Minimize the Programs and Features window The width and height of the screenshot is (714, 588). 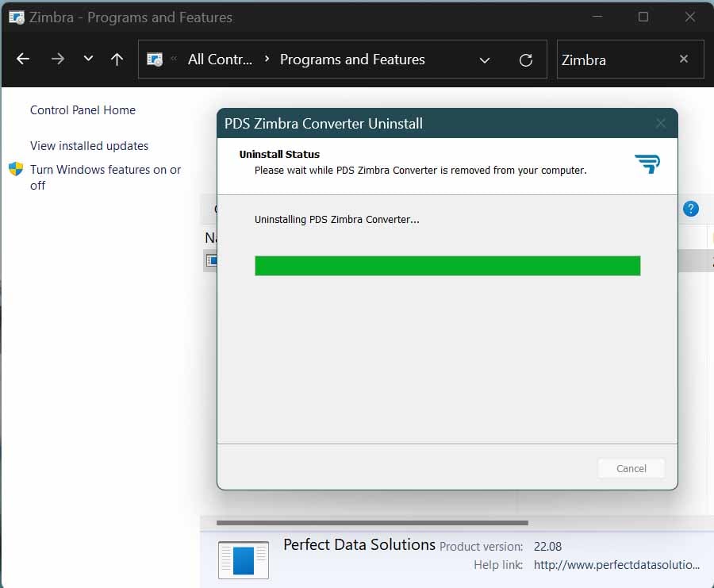597,17
